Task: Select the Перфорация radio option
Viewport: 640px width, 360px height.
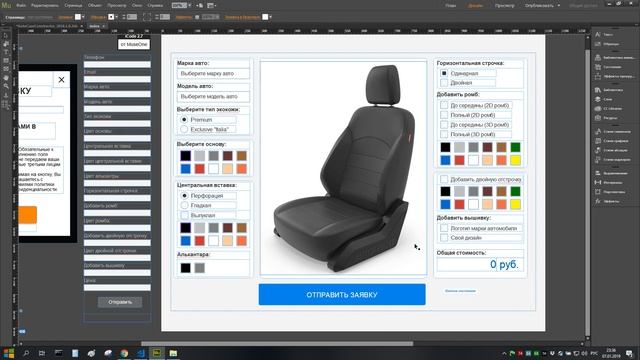Action: [x=184, y=196]
